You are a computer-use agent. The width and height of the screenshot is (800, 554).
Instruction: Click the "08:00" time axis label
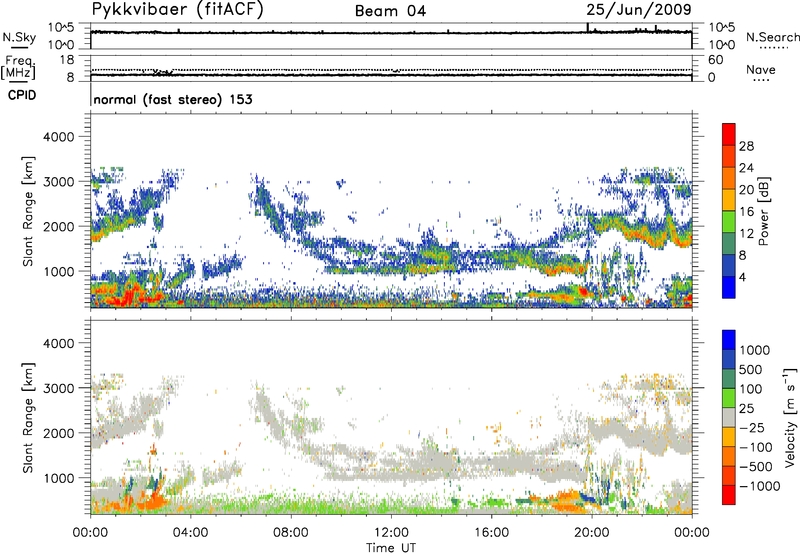pyautogui.click(x=291, y=533)
